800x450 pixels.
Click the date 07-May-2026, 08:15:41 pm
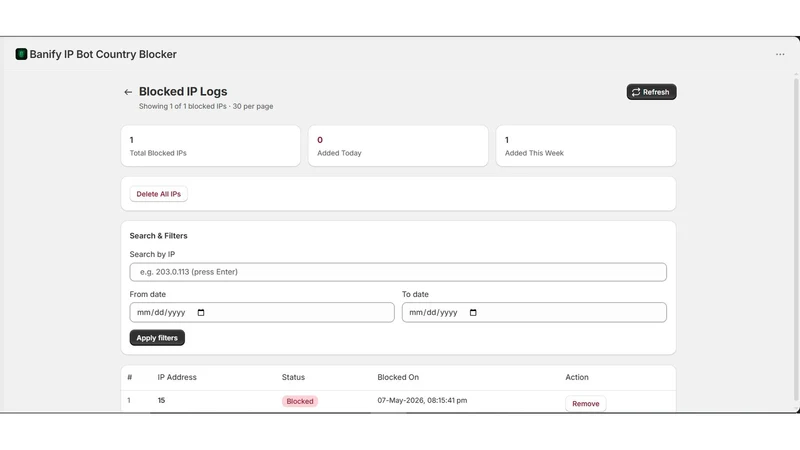click(x=422, y=401)
